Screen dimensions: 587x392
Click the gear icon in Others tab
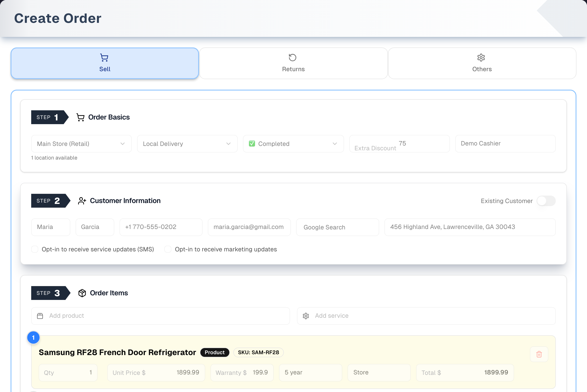481,58
